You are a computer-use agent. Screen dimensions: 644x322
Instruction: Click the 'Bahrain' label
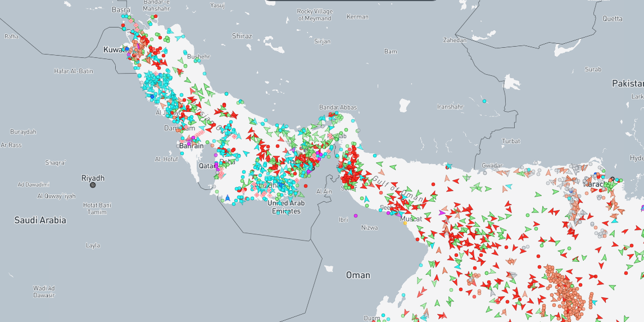point(192,146)
